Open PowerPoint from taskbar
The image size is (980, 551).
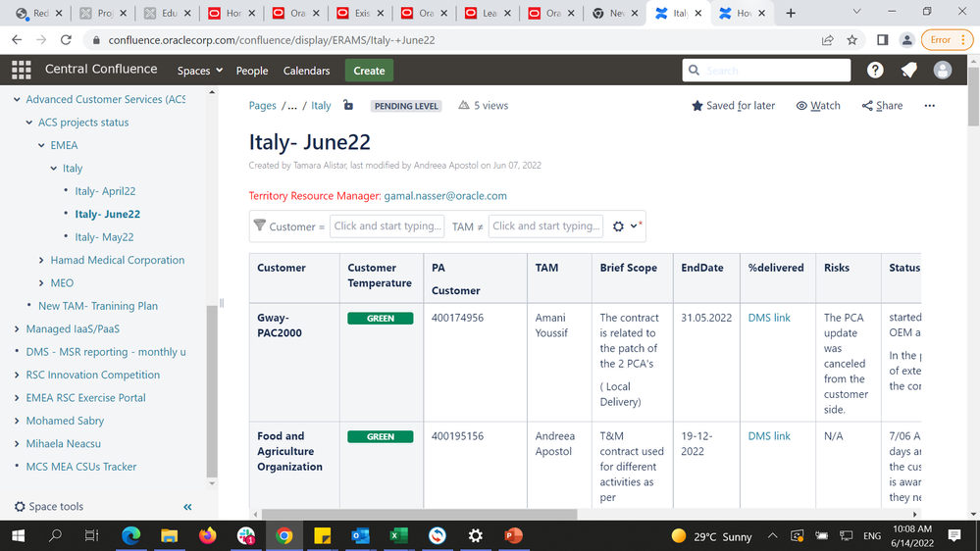point(513,536)
